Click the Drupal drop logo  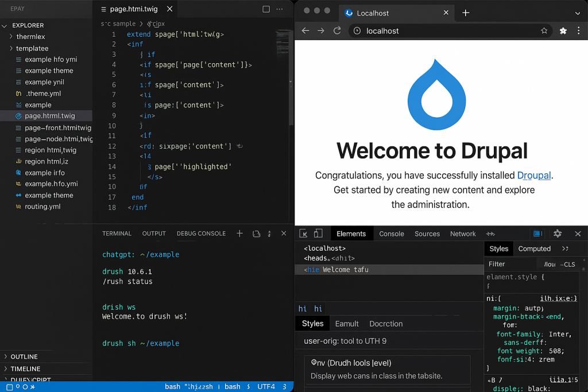(x=436, y=95)
